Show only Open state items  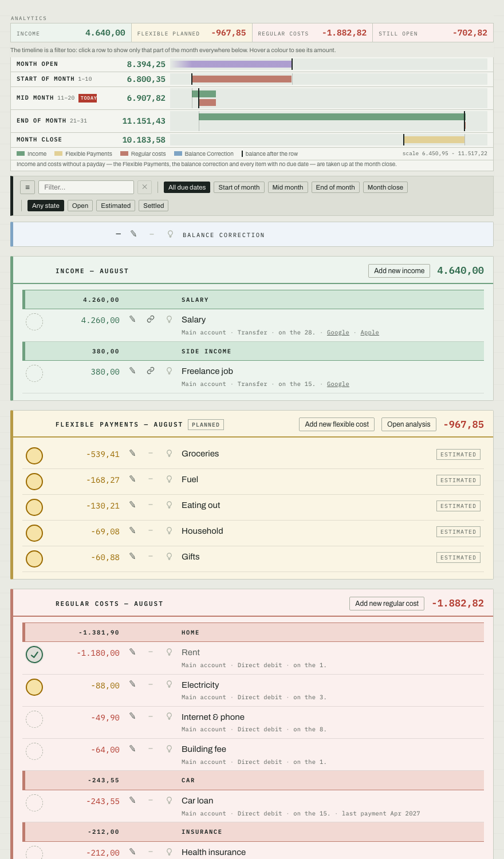click(80, 206)
